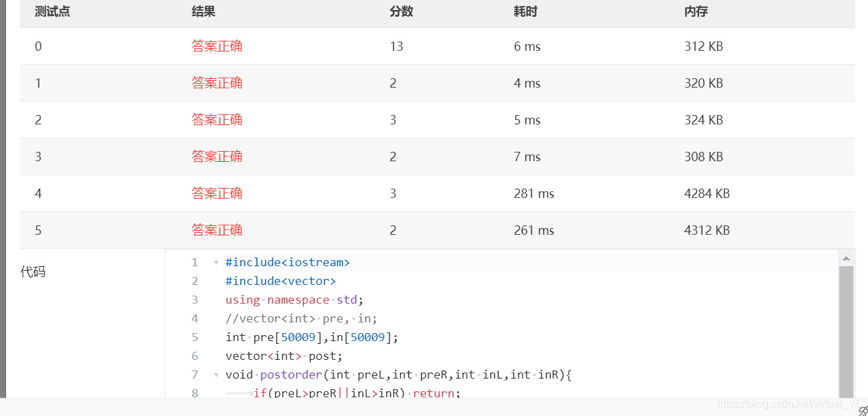The height and width of the screenshot is (416, 868).
Task: Click '答案正确' result for test point 4
Action: point(216,193)
